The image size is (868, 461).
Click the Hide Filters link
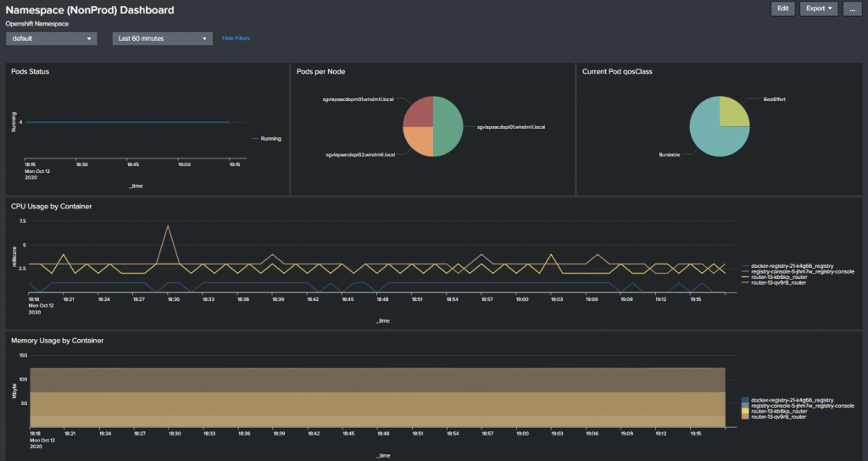pos(236,38)
